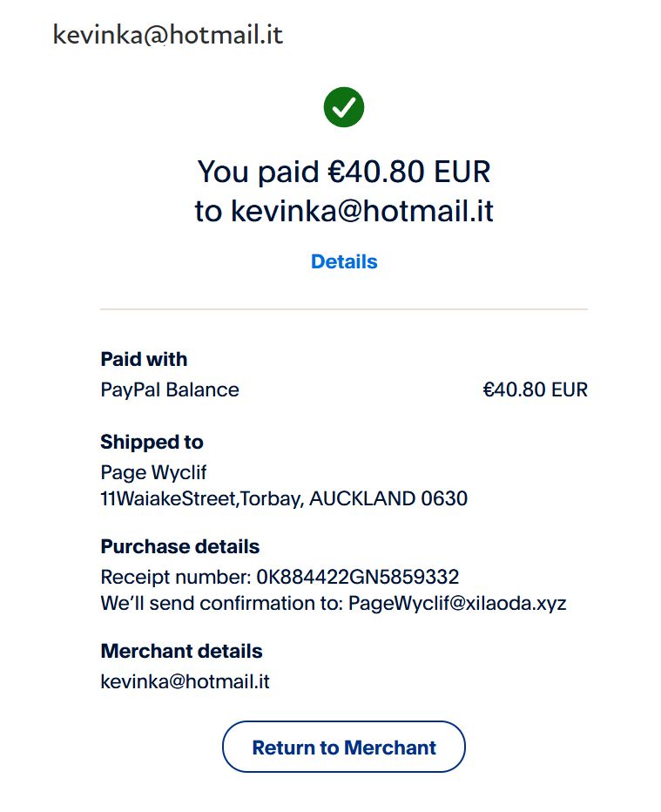Expand the Details link

pos(344,261)
